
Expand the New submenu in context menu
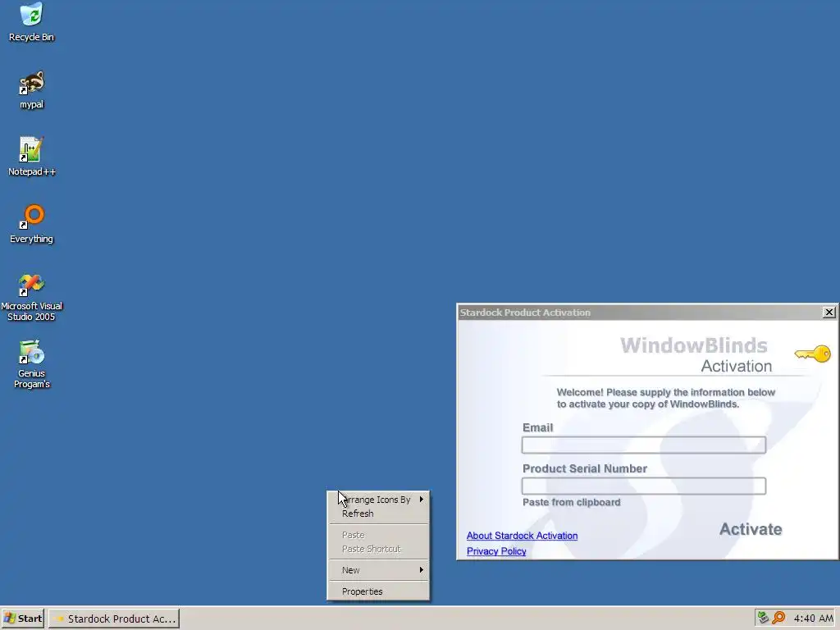pyautogui.click(x=378, y=570)
